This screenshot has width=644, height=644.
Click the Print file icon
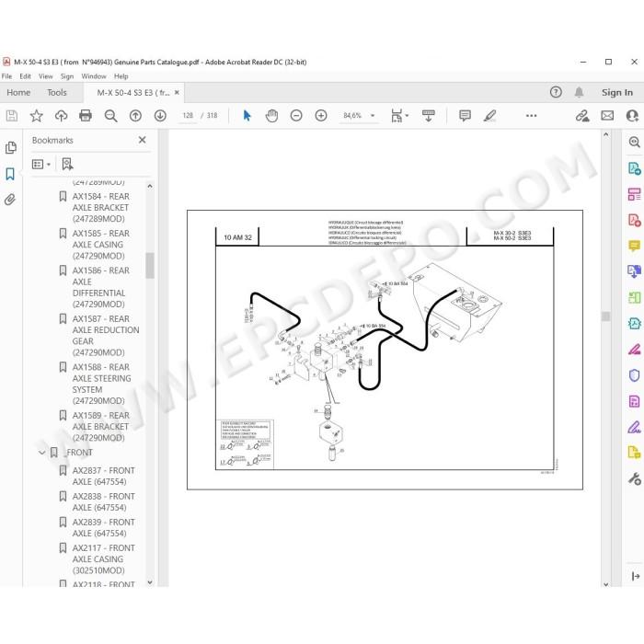[x=86, y=115]
